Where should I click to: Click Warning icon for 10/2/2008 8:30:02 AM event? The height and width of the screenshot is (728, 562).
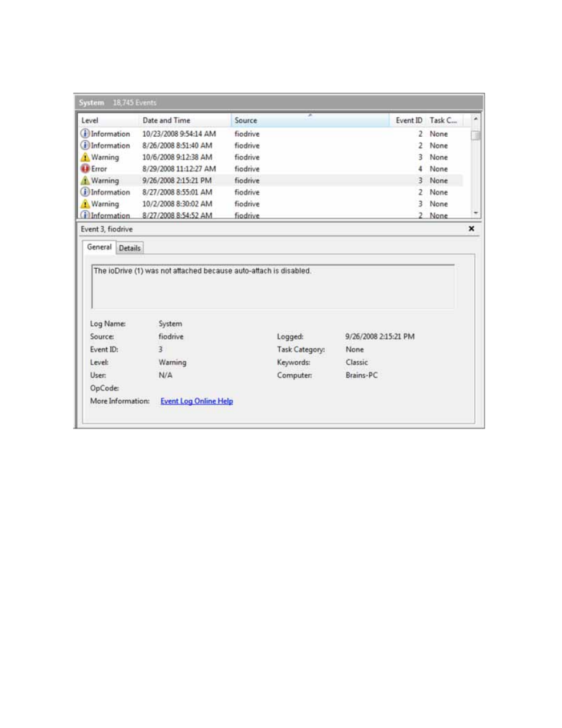coord(85,204)
